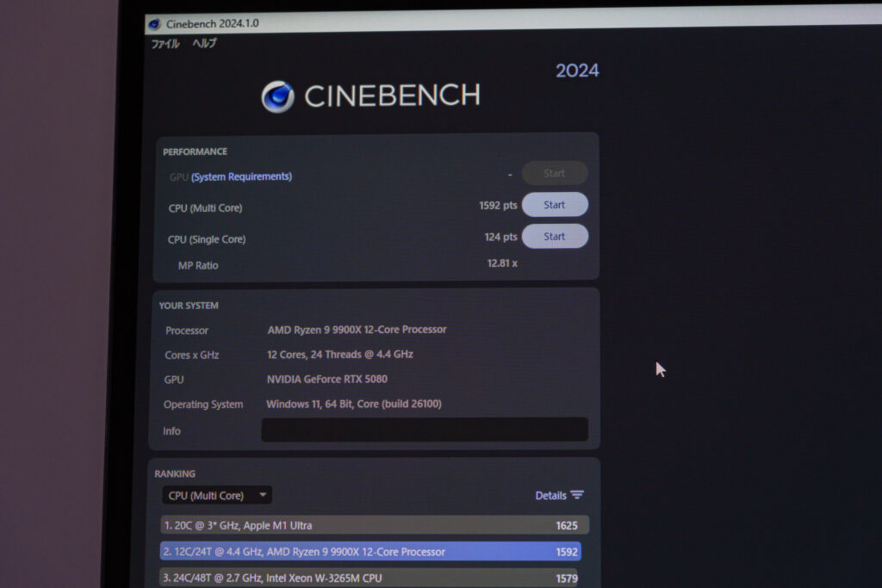Screen dimensions: 882x588
Task: Open the Details filter icon
Action: 577,495
